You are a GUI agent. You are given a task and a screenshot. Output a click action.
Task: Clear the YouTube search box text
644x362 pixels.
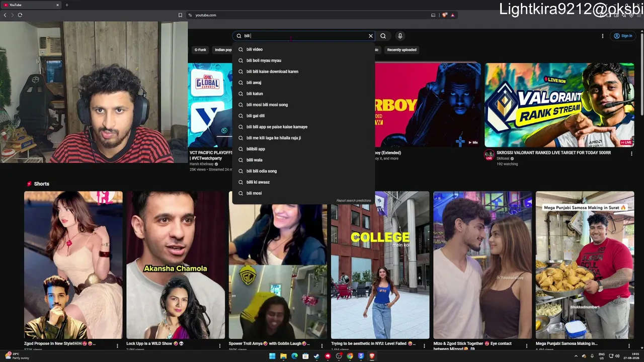point(371,36)
